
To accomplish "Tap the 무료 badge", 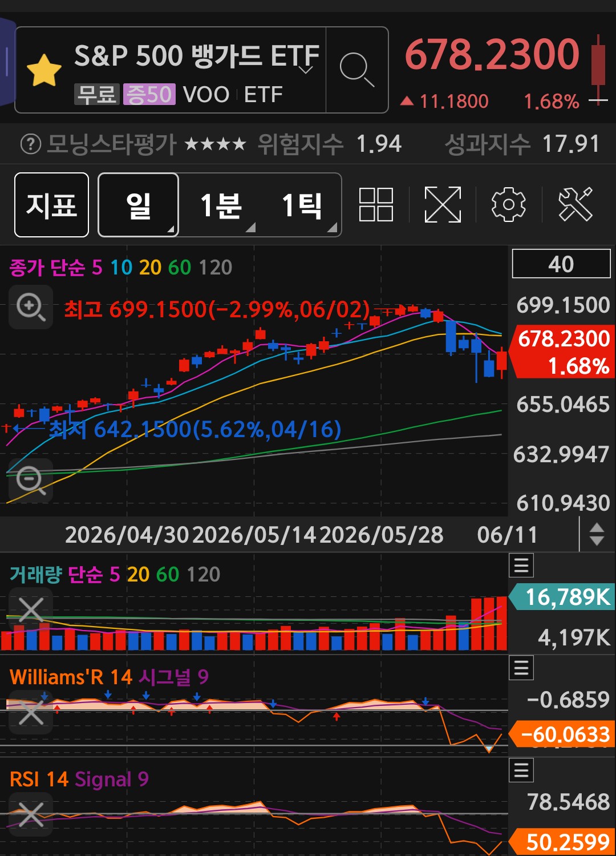I will [96, 94].
